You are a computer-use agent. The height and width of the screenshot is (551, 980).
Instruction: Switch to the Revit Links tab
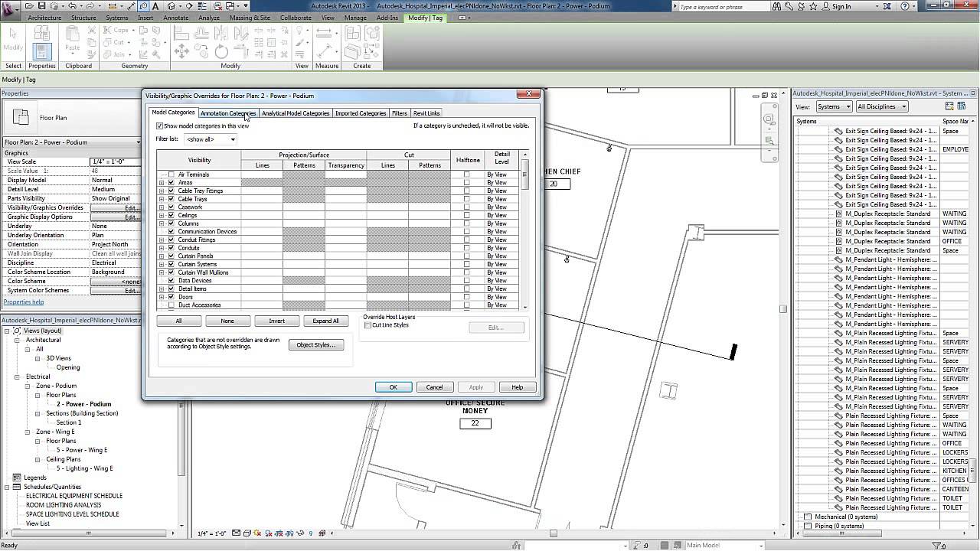click(x=426, y=113)
